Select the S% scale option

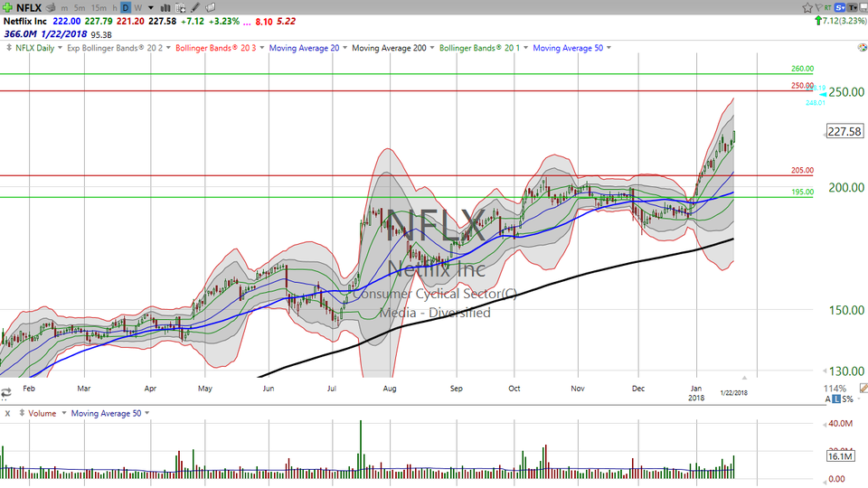pos(847,399)
